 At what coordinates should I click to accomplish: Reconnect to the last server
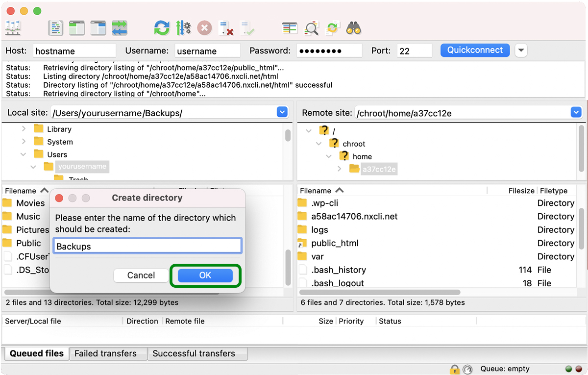(247, 28)
